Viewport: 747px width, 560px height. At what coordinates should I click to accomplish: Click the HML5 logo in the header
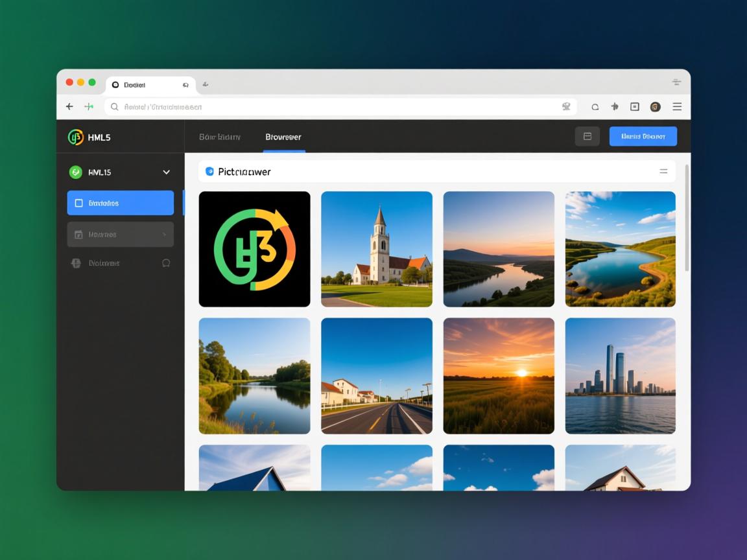click(76, 137)
